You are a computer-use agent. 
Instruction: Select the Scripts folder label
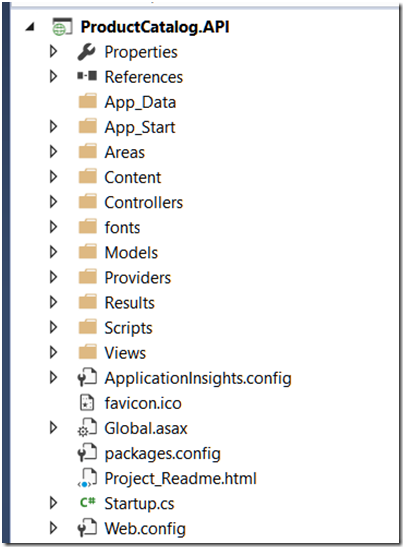point(128,328)
